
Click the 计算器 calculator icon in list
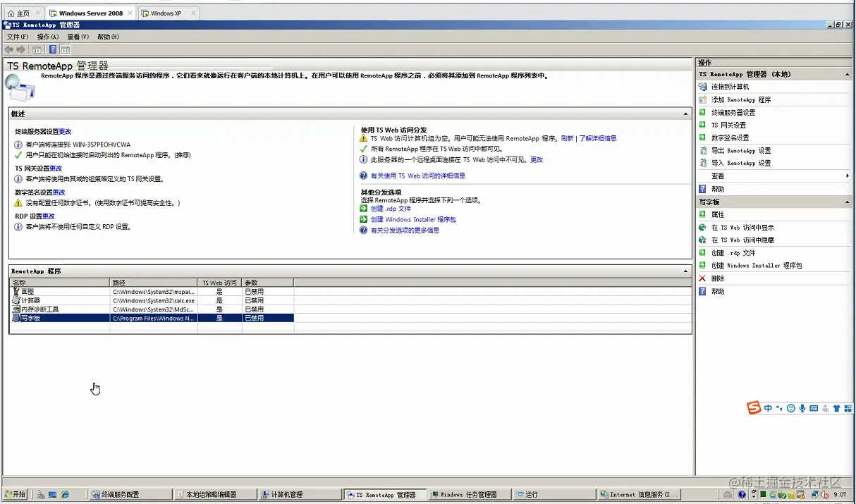point(16,300)
